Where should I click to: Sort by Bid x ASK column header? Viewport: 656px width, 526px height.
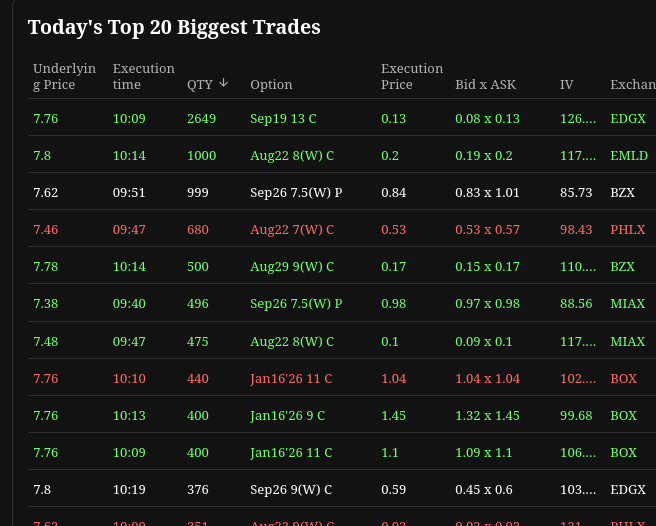[485, 85]
